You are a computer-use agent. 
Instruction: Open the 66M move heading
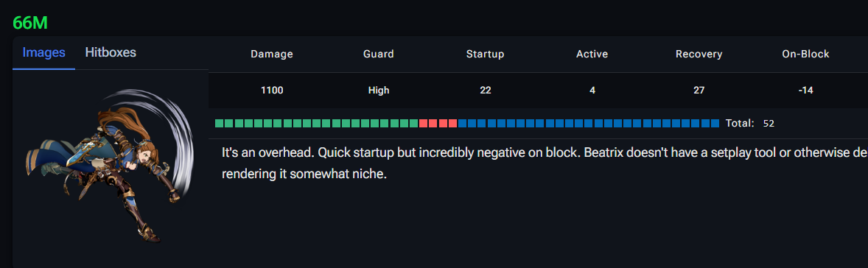click(30, 24)
